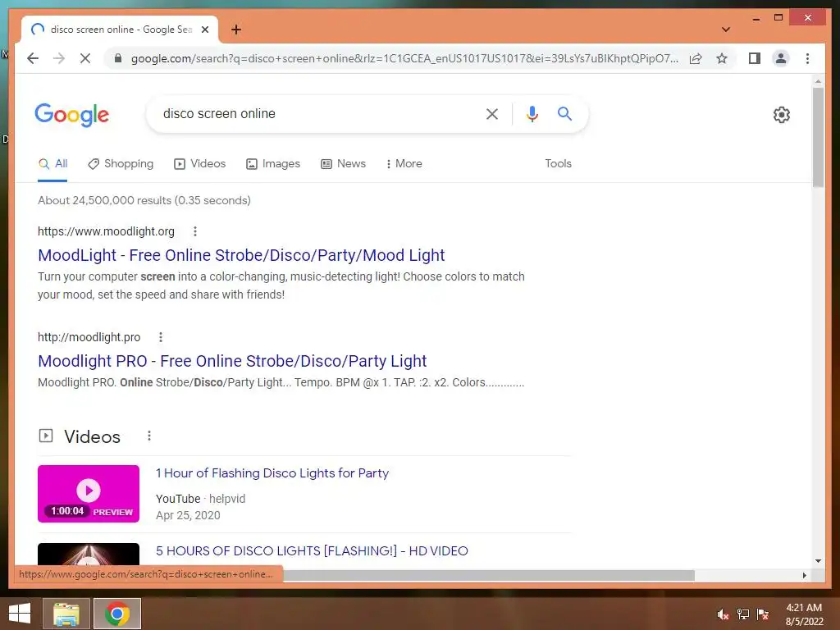Open Chrome's three-dot menu
The height and width of the screenshot is (630, 840).
tap(807, 58)
